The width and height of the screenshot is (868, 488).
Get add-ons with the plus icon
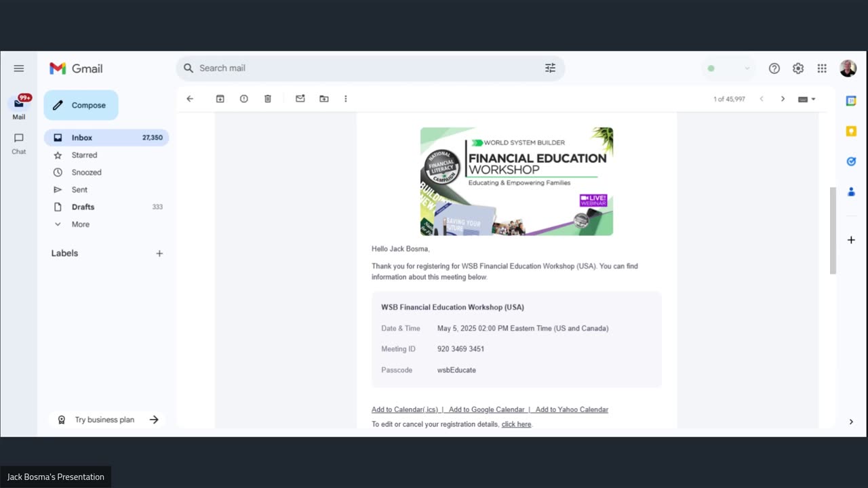tap(851, 240)
